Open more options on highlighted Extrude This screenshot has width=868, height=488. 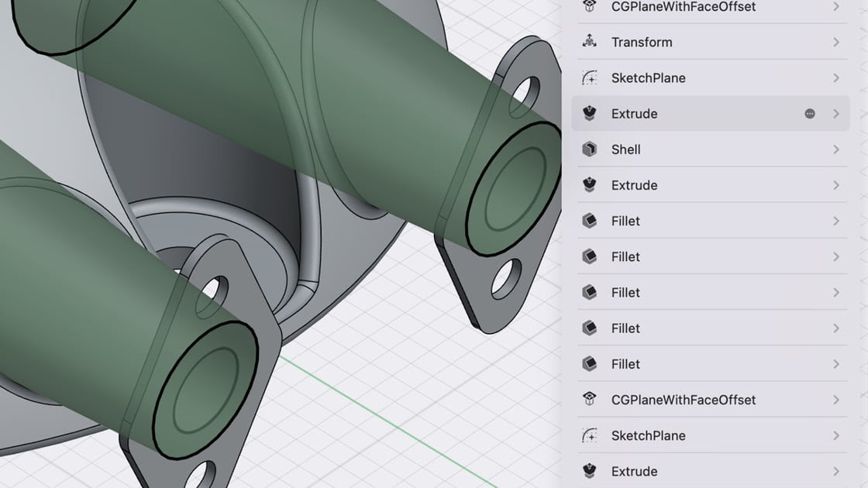click(x=810, y=114)
